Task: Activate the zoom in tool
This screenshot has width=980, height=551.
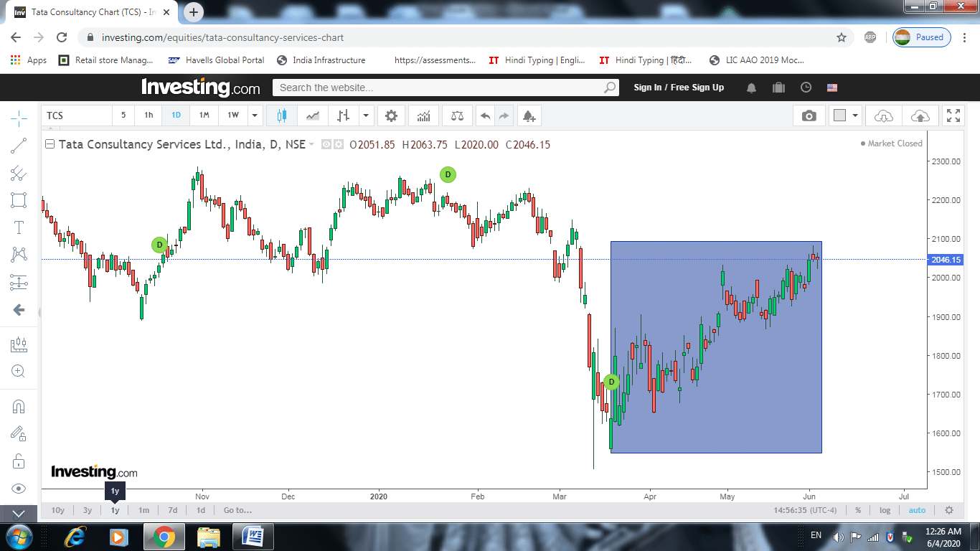Action: click(19, 371)
